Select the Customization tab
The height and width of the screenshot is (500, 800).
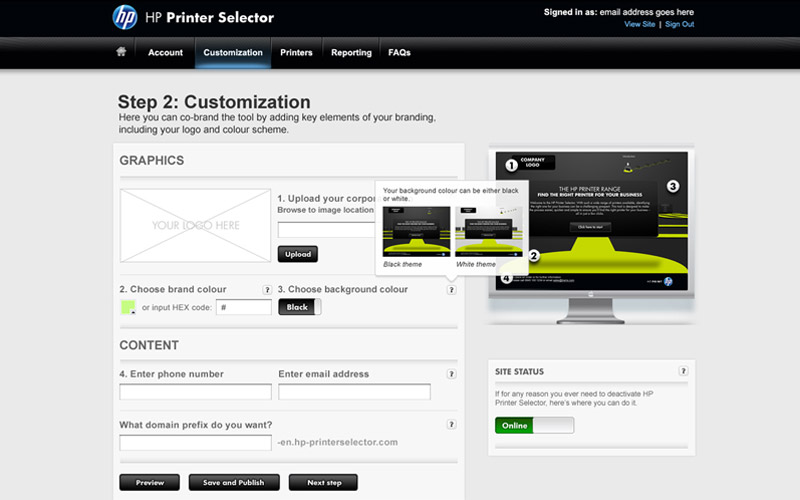pyautogui.click(x=233, y=53)
